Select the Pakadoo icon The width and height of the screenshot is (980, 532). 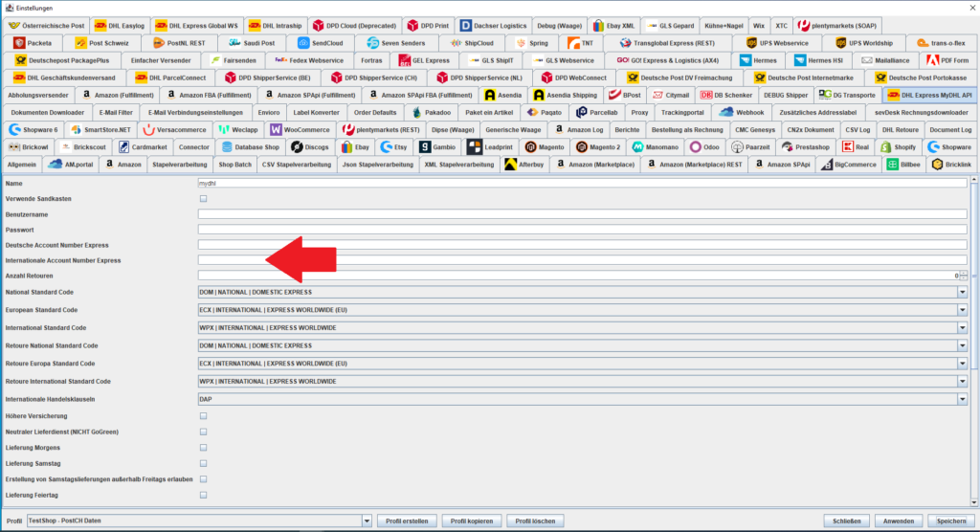click(417, 113)
